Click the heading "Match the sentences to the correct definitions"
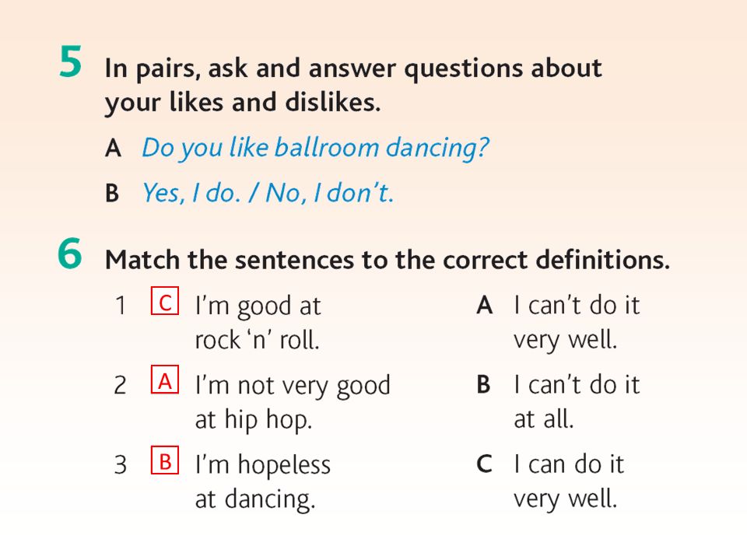747x560 pixels. coord(388,260)
